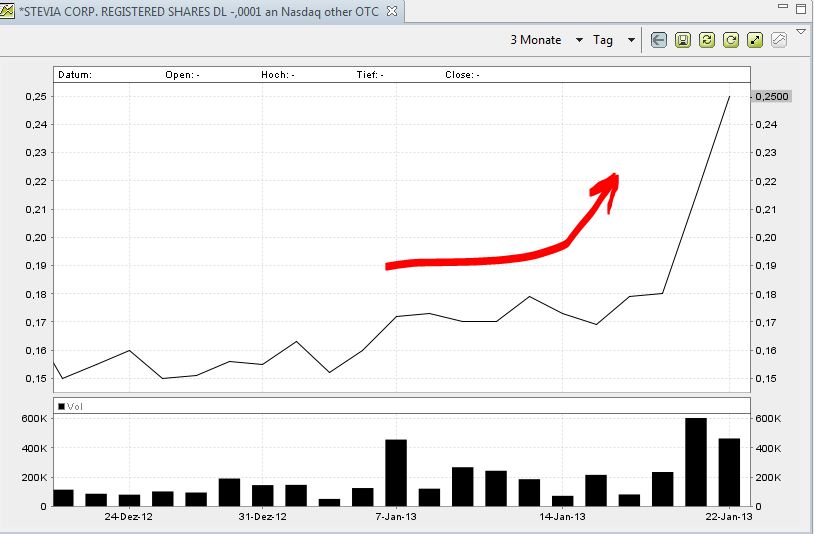Click the 7-Jan-13 date axis label
The width and height of the screenshot is (814, 534).
(396, 517)
